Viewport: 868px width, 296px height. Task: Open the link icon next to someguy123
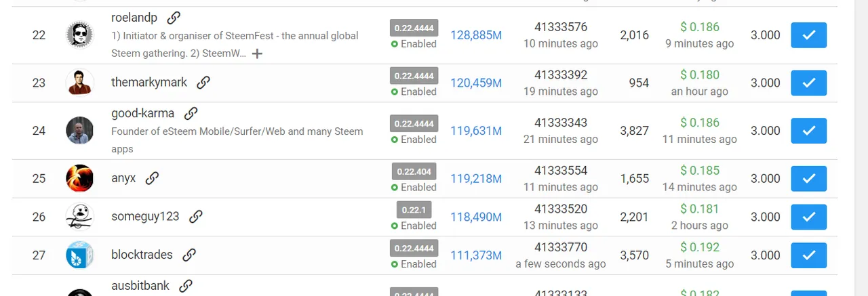tap(195, 217)
